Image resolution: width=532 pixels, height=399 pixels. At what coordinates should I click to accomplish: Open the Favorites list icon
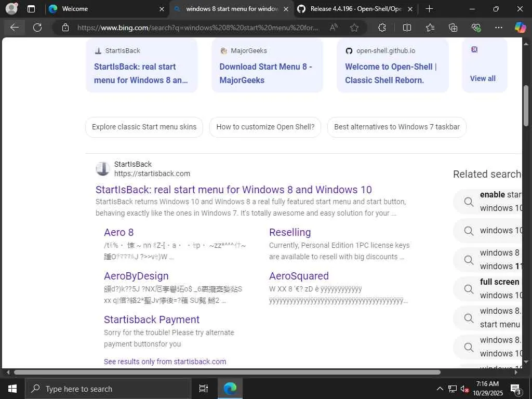click(430, 28)
